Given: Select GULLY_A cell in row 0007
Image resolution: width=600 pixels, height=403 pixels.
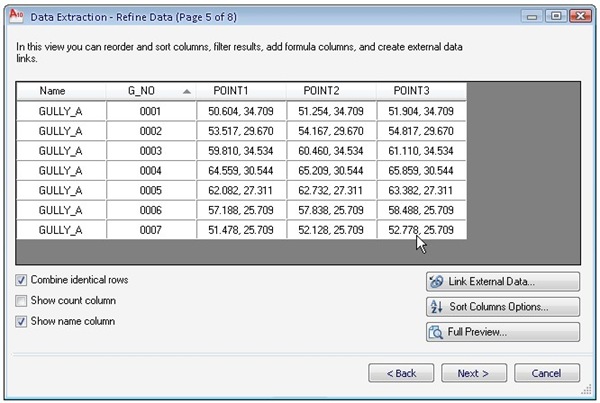Looking at the screenshot, I should pyautogui.click(x=61, y=230).
